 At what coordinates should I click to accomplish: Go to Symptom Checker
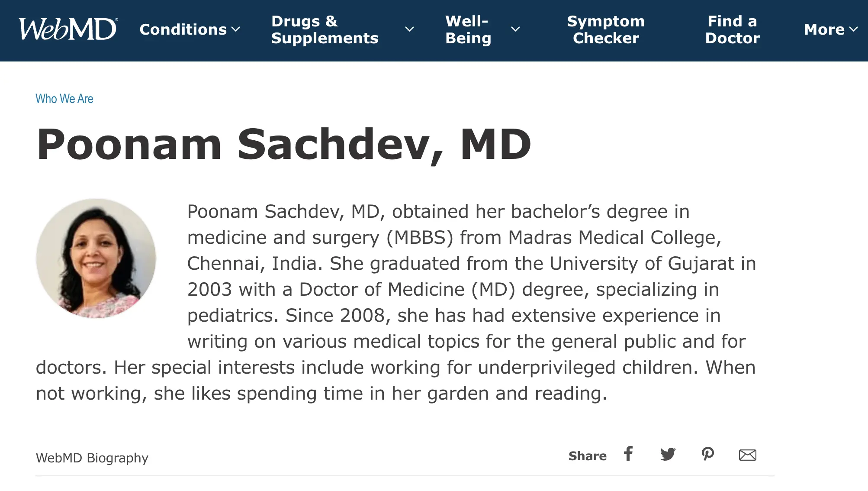606,29
